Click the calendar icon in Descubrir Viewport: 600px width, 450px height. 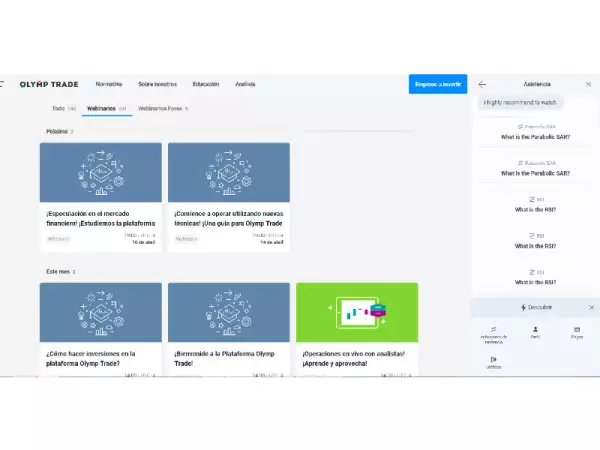576,329
